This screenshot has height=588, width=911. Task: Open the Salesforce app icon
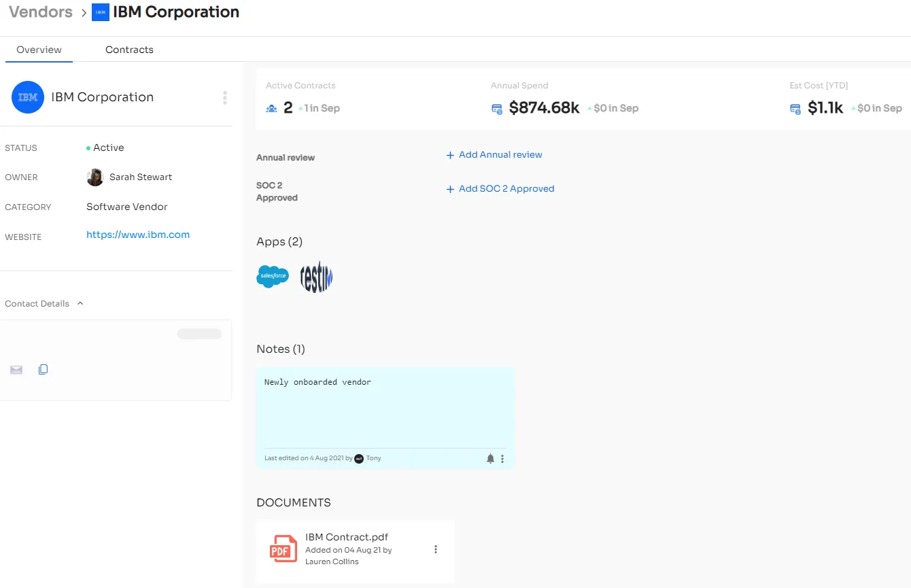click(x=273, y=277)
